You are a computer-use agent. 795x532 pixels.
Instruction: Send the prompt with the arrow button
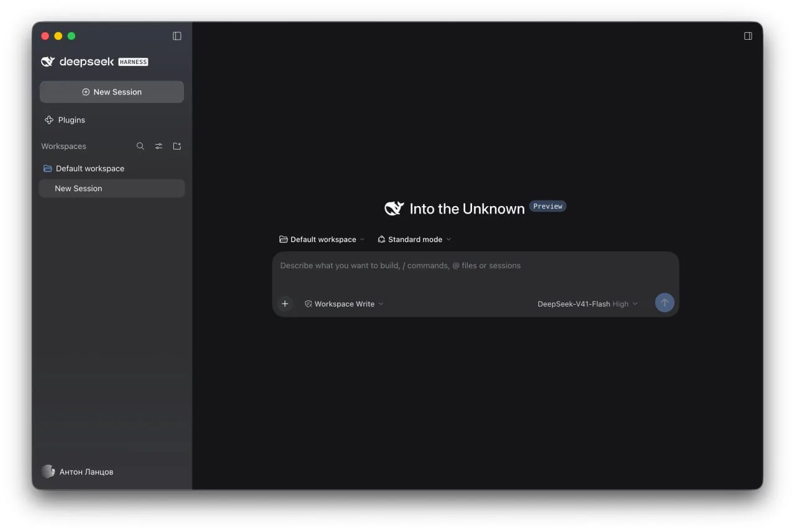tap(665, 303)
